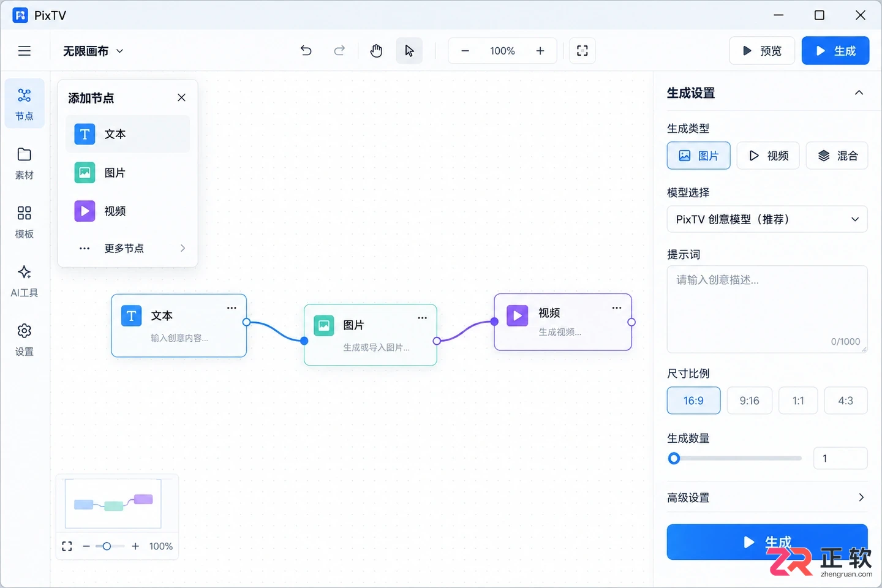Open the PixTV 创意模型 model dropdown
This screenshot has width=882, height=588.
[x=767, y=219]
